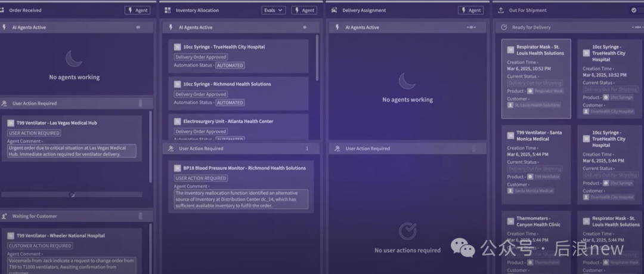Screen dimensions: 644x274
Task: Click the Waiting for Customer person icon
Action: point(4,216)
